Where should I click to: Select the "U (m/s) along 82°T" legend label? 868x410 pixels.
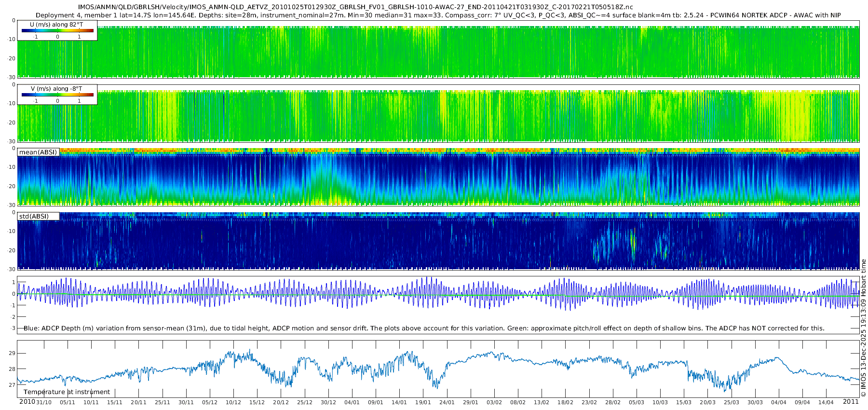point(57,24)
